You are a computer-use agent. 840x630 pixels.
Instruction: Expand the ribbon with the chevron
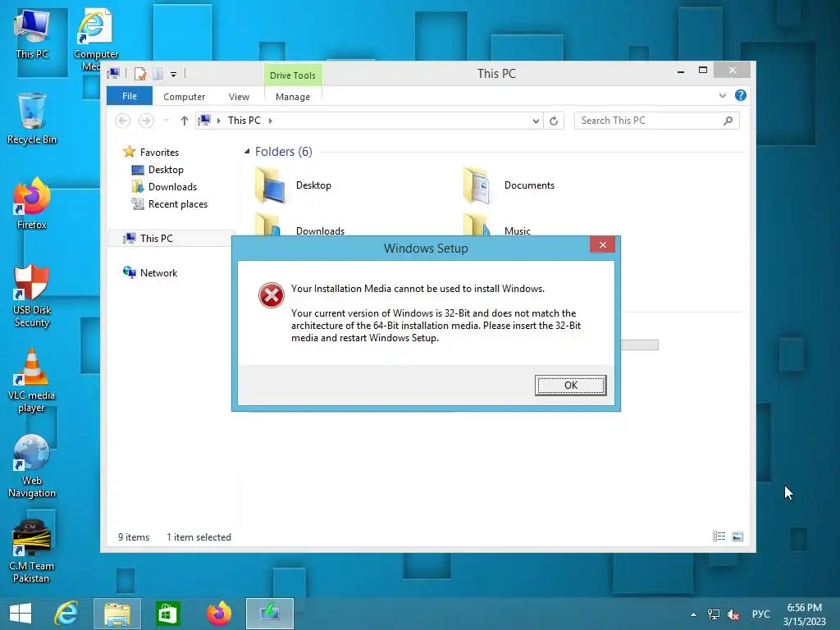point(723,95)
